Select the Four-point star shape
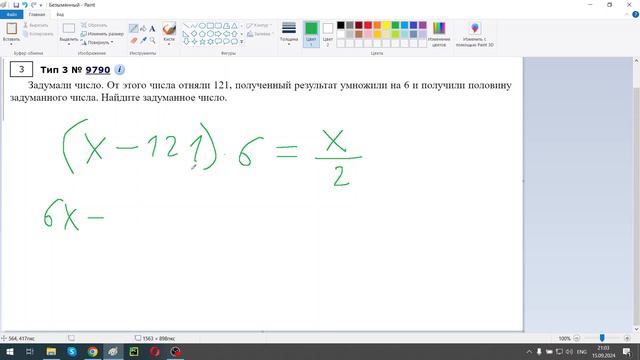Viewport: 640px width, 360px height. pyautogui.click(x=194, y=42)
